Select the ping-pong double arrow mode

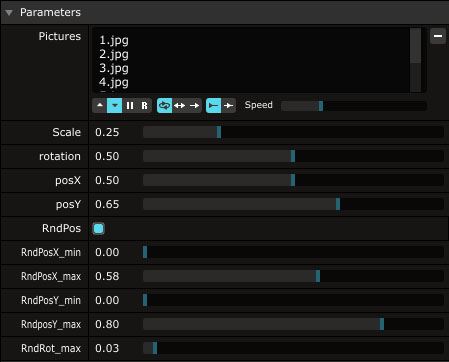point(179,106)
